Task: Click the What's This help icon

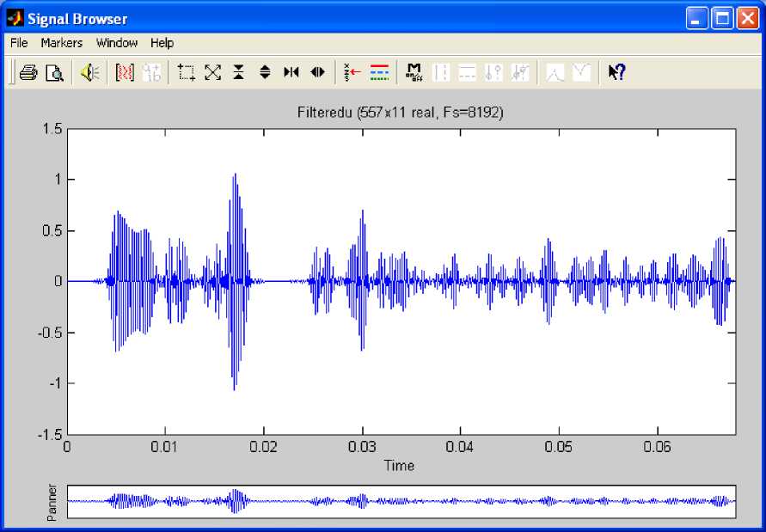Action: point(616,73)
